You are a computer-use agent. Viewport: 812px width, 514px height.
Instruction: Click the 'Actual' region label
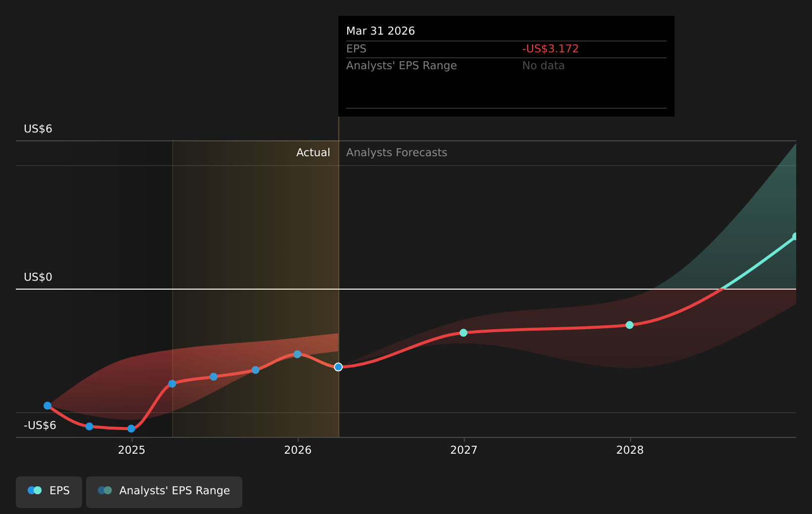pyautogui.click(x=313, y=153)
